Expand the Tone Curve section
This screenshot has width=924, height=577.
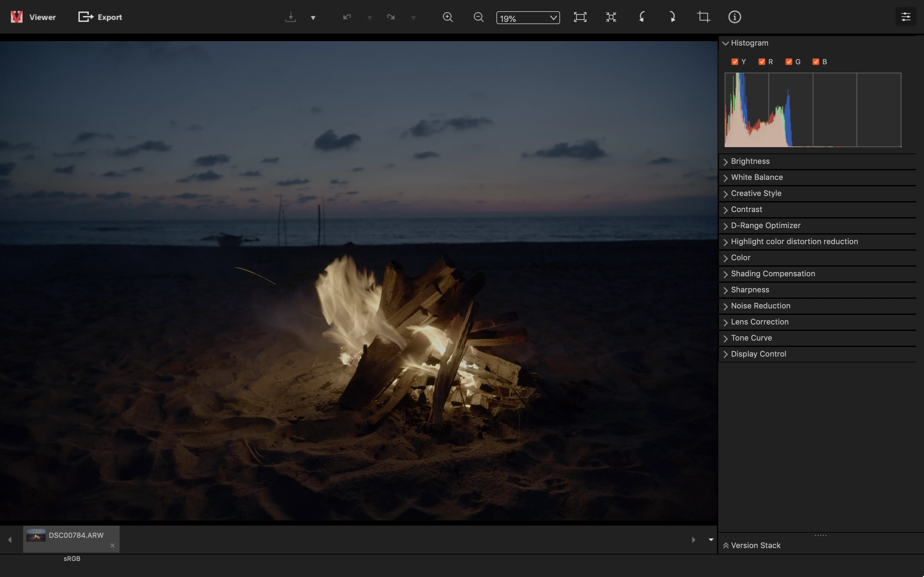pos(751,338)
